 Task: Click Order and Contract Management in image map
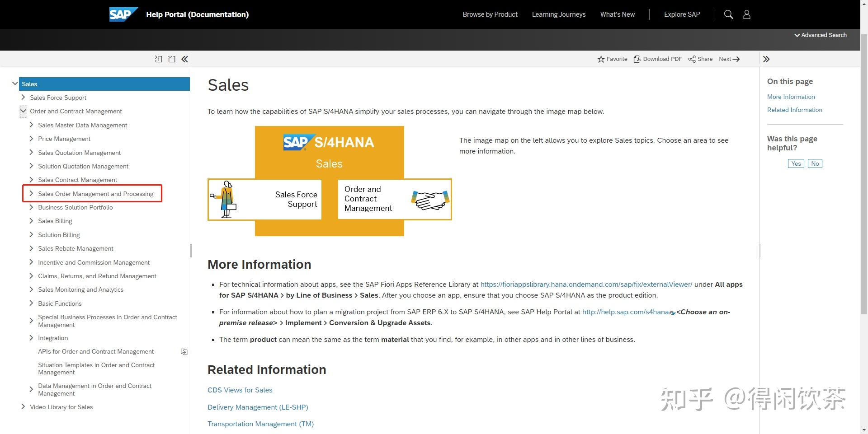point(394,199)
